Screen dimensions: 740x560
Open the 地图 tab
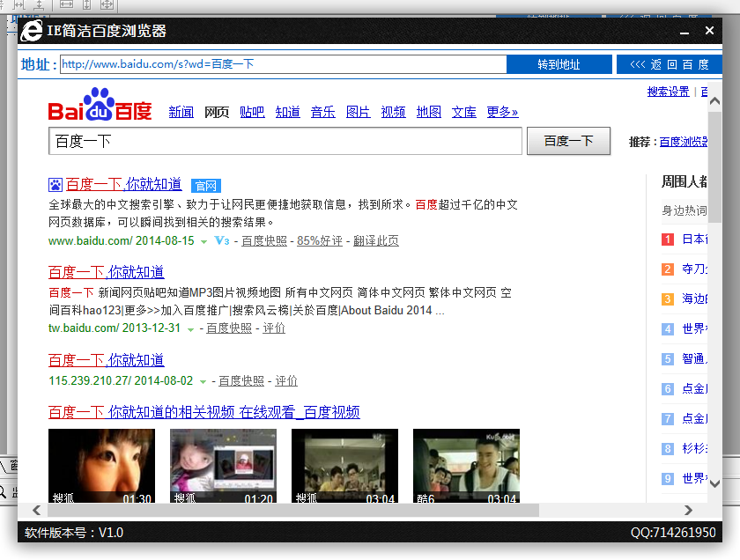pos(428,113)
